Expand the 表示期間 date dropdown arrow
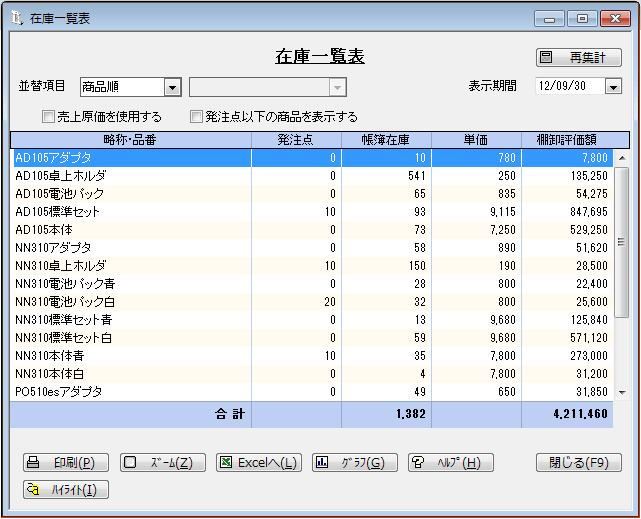The image size is (641, 519). pyautogui.click(x=613, y=86)
